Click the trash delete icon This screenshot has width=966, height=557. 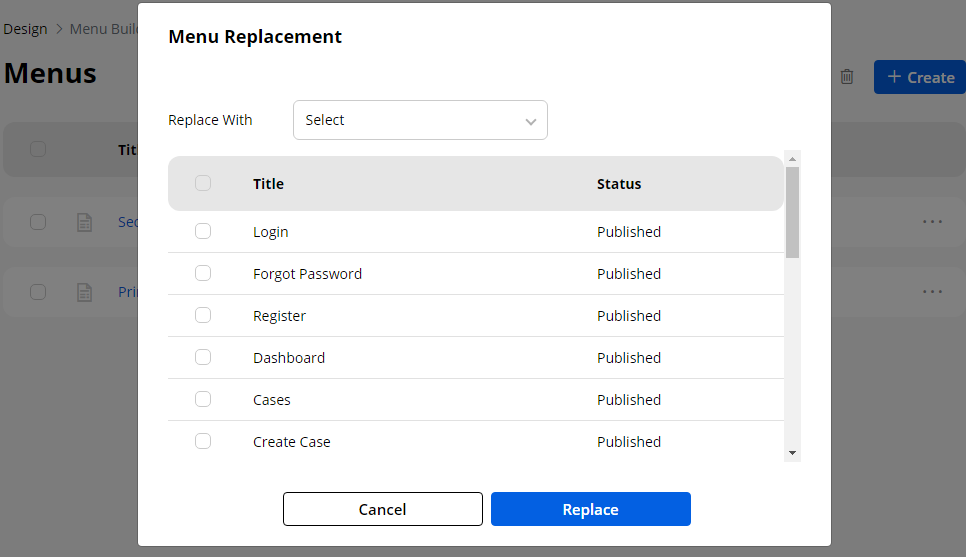(x=847, y=77)
